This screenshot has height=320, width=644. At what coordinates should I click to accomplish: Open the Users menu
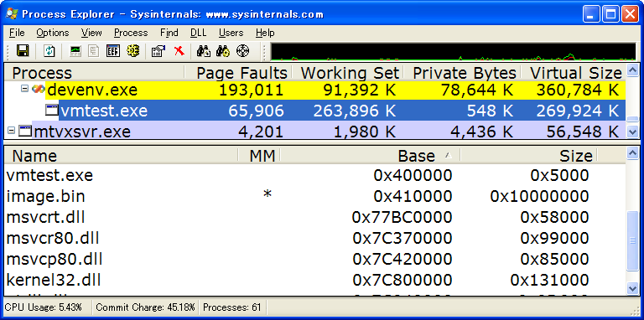point(231,33)
